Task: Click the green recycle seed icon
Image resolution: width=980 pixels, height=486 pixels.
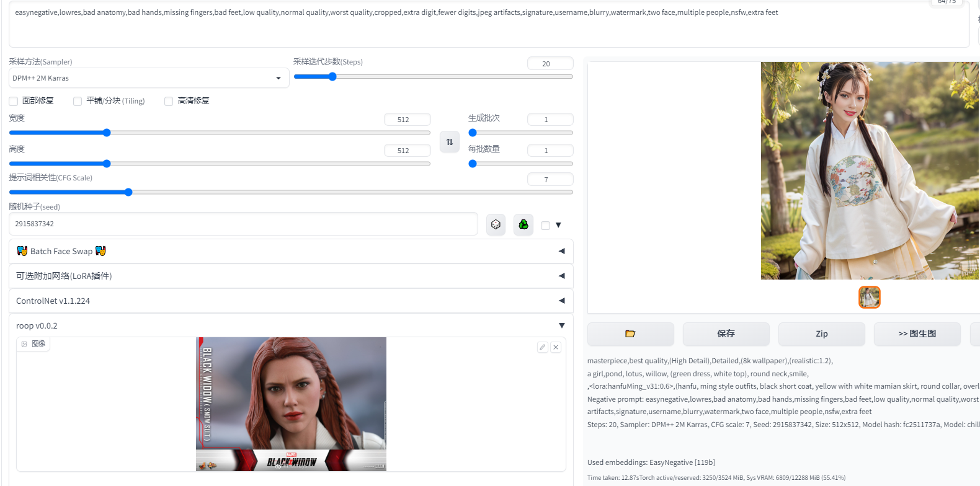Action: 523,224
